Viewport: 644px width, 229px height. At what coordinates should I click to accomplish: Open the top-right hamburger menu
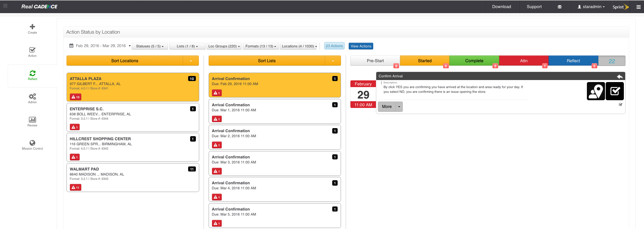click(x=638, y=7)
